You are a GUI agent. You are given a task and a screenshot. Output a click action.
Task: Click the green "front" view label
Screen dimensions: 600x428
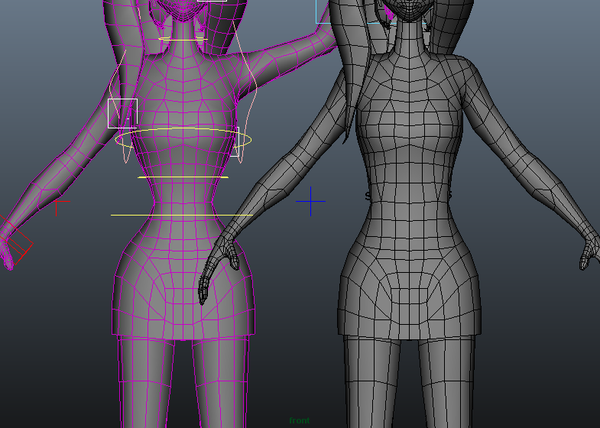click(300, 420)
